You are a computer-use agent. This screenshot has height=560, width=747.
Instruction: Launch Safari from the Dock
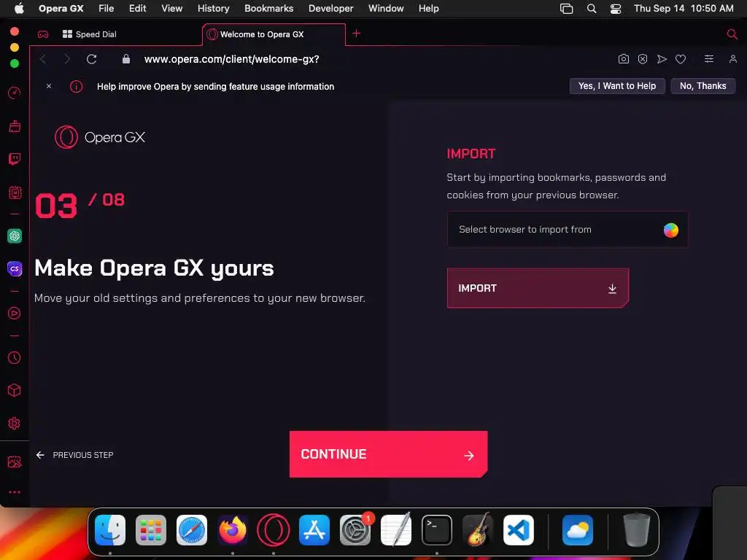(x=192, y=530)
